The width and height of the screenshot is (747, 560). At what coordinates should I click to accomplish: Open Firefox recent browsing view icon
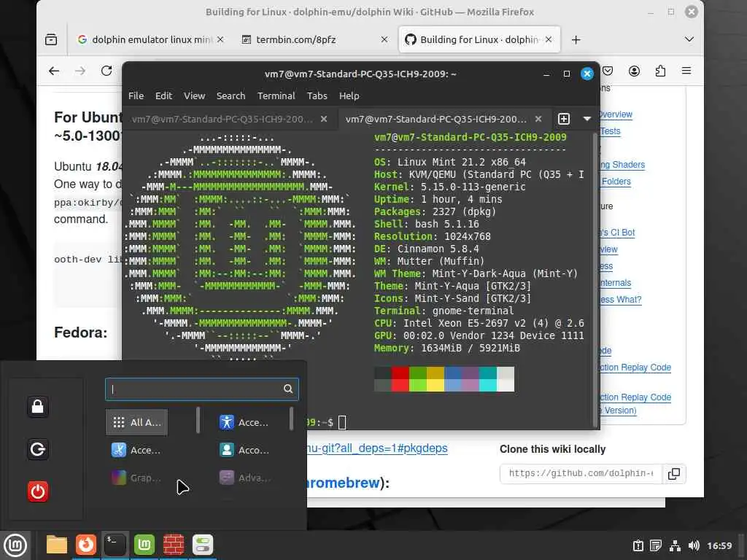tap(51, 39)
